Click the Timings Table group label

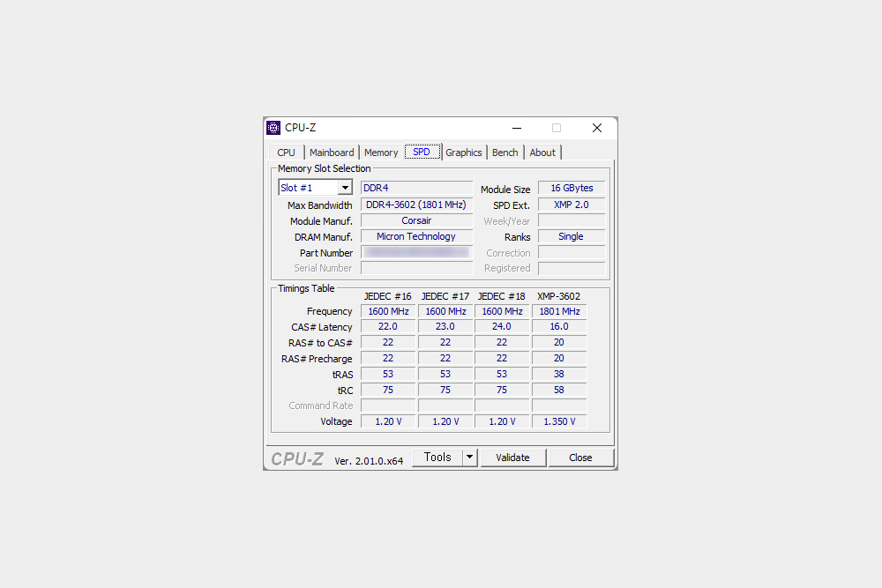point(306,288)
